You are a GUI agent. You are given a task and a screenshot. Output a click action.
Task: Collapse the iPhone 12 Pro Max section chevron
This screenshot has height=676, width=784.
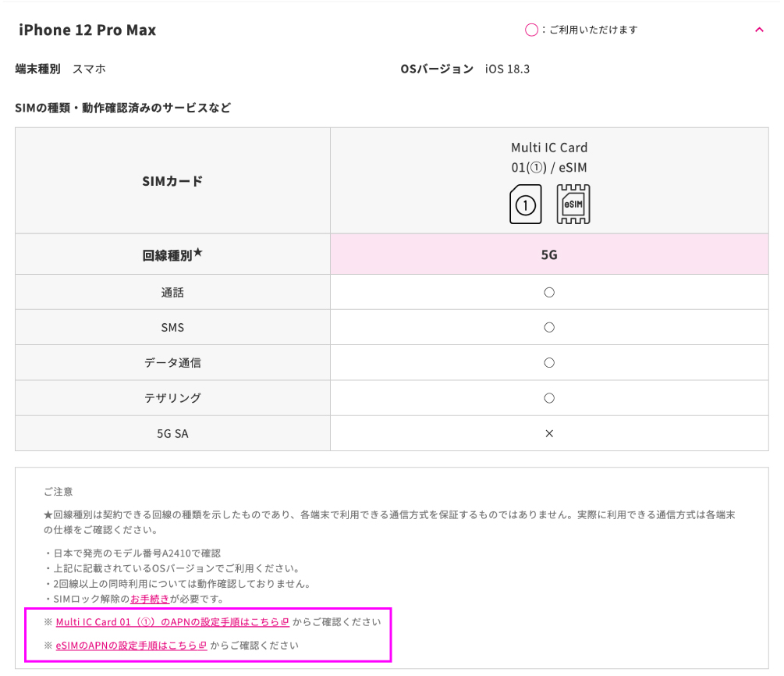(x=759, y=30)
